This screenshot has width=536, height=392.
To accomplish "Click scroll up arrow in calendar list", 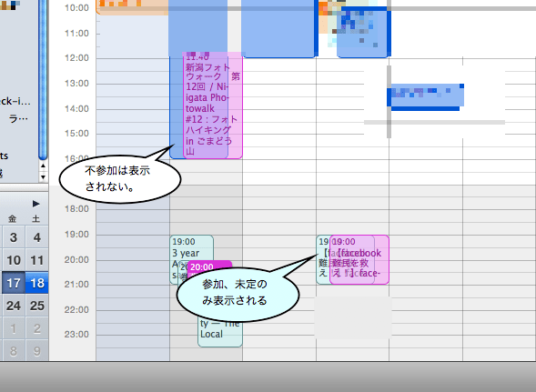I will click(43, 166).
